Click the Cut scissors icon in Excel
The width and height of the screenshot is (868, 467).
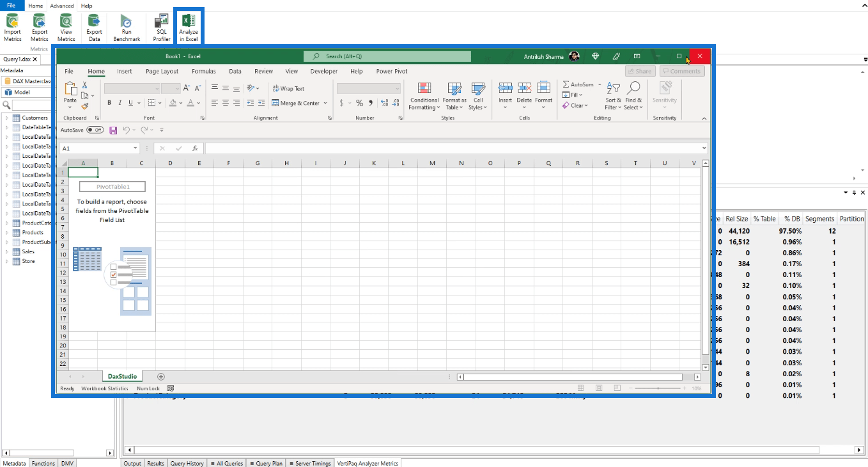pyautogui.click(x=84, y=85)
